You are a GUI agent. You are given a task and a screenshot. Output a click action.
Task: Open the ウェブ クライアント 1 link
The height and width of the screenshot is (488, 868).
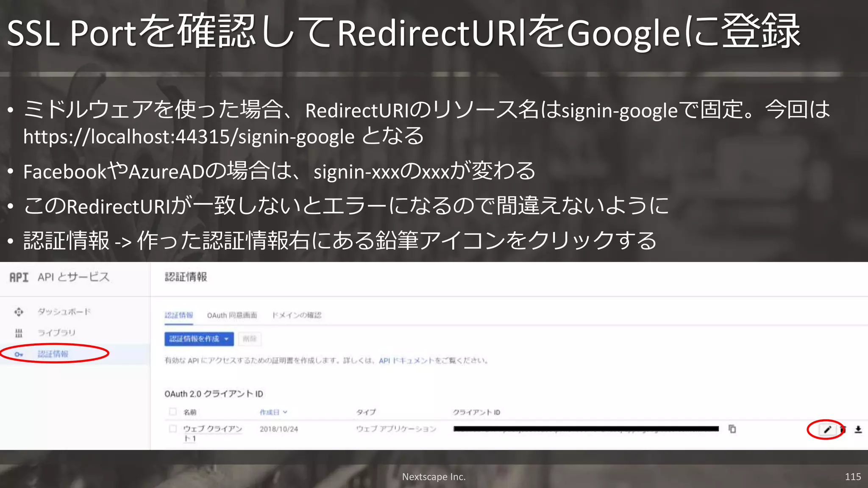coord(212,433)
